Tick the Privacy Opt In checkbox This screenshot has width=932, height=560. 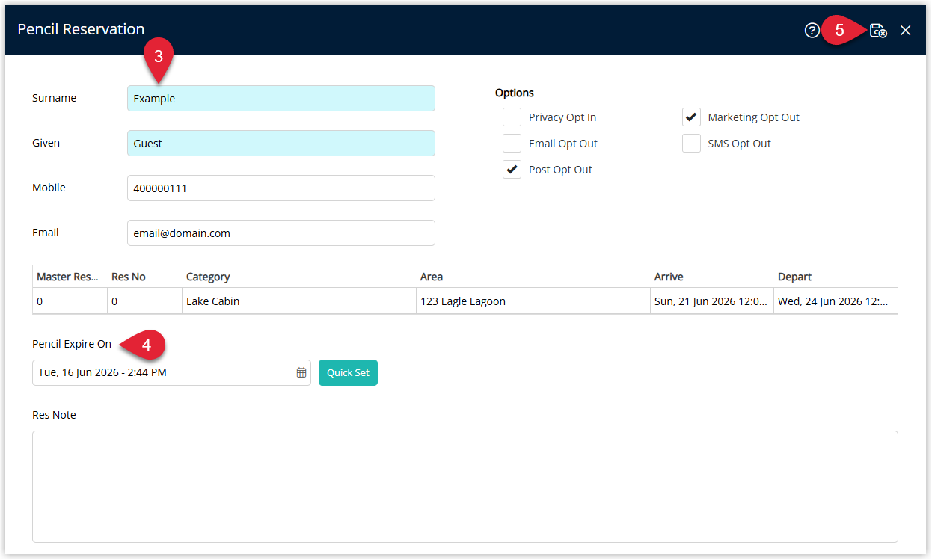point(512,117)
